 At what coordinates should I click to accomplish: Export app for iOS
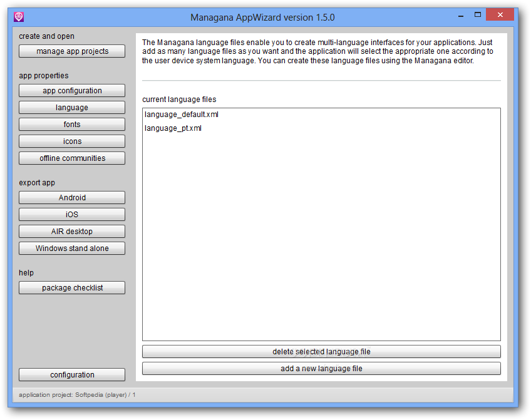(72, 215)
